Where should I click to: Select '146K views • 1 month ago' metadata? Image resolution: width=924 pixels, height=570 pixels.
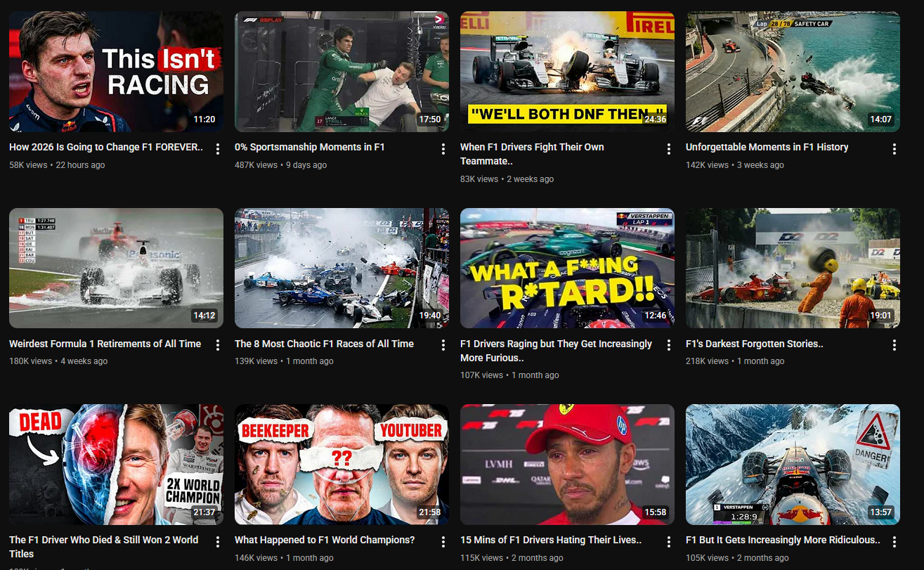pyautogui.click(x=284, y=558)
